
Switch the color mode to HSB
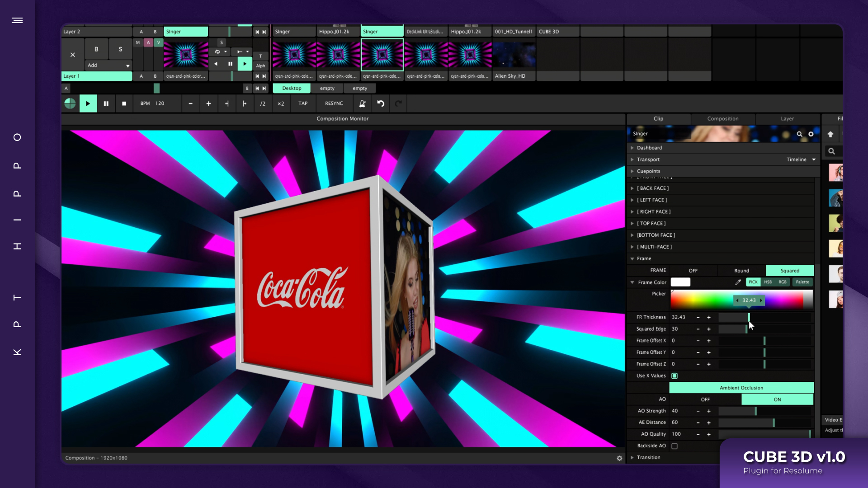768,282
